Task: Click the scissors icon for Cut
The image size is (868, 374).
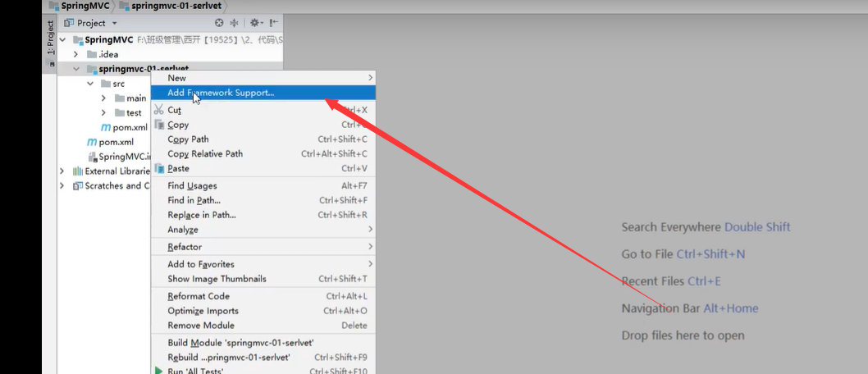Action: [159, 110]
